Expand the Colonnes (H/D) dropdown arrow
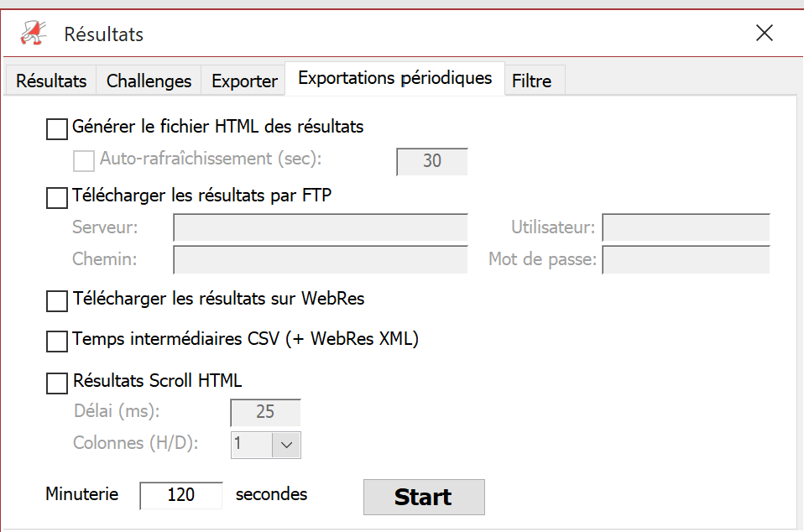Image resolution: width=804 pixels, height=532 pixels. pyautogui.click(x=286, y=445)
